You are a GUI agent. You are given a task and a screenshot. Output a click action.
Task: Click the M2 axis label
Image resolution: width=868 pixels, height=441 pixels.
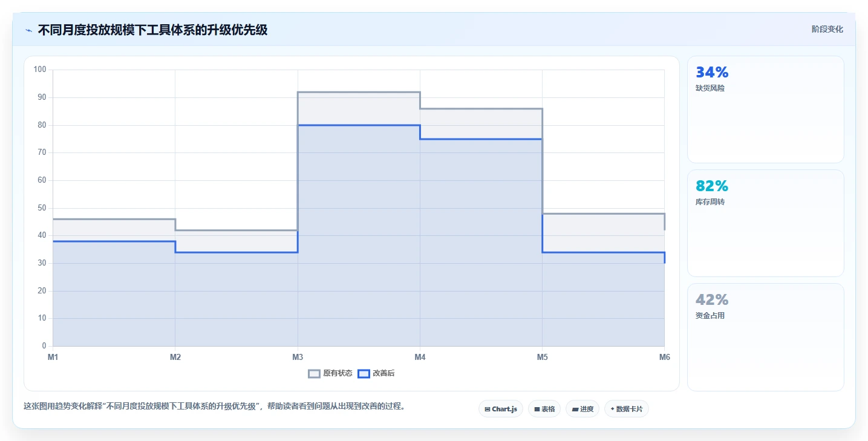175,357
